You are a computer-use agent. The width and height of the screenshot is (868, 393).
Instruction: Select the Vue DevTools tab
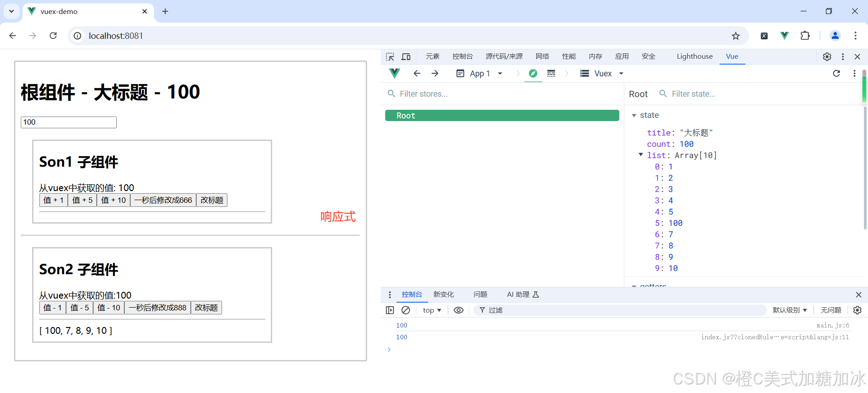point(732,56)
